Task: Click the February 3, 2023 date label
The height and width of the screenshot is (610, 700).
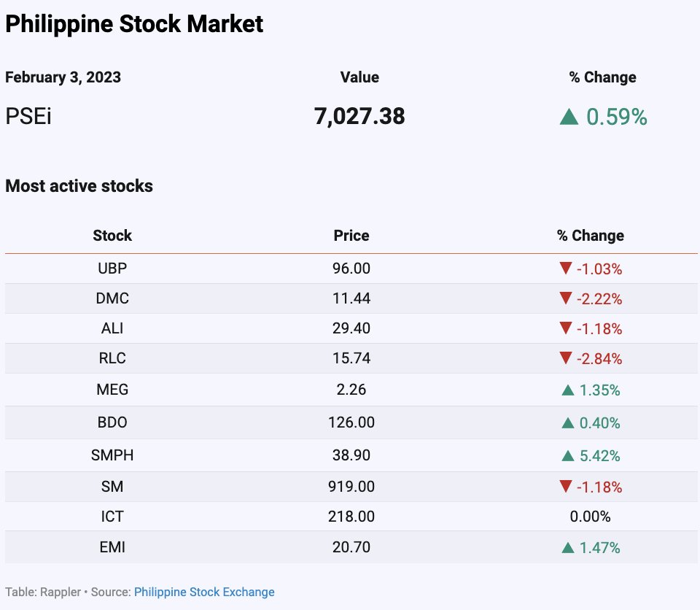Action: tap(63, 77)
